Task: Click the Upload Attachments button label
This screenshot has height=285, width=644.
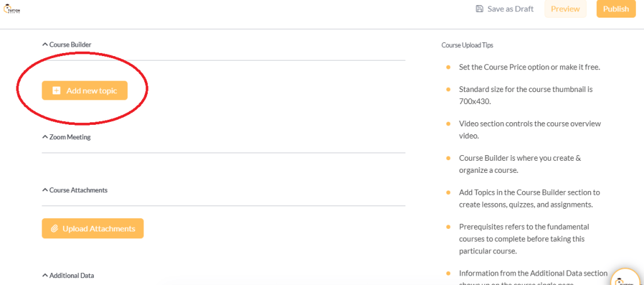Action: pyautogui.click(x=99, y=228)
